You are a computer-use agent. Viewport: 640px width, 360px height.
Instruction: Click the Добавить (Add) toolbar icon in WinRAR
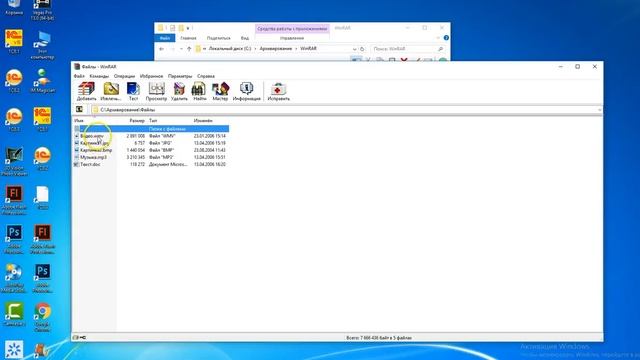(87, 91)
